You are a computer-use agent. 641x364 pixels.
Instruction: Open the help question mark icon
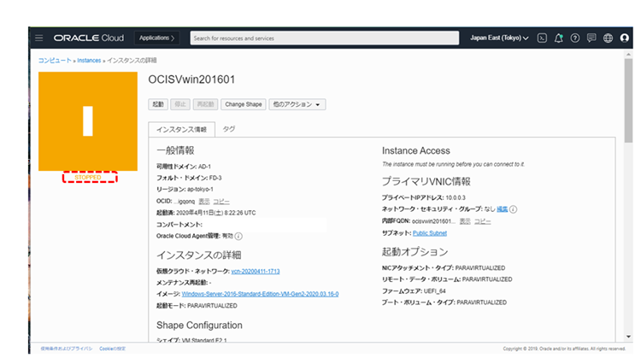575,38
